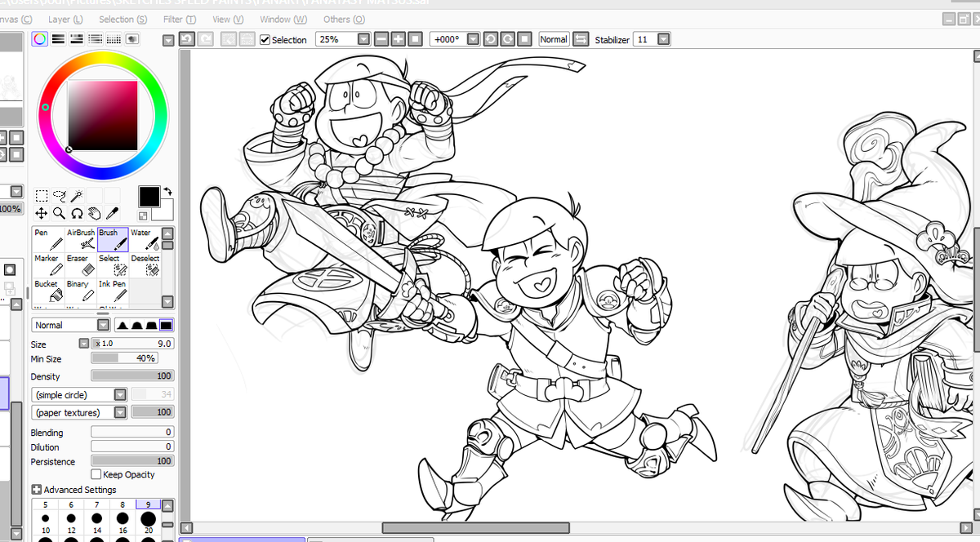
Task: Open the View menu
Action: click(x=228, y=19)
